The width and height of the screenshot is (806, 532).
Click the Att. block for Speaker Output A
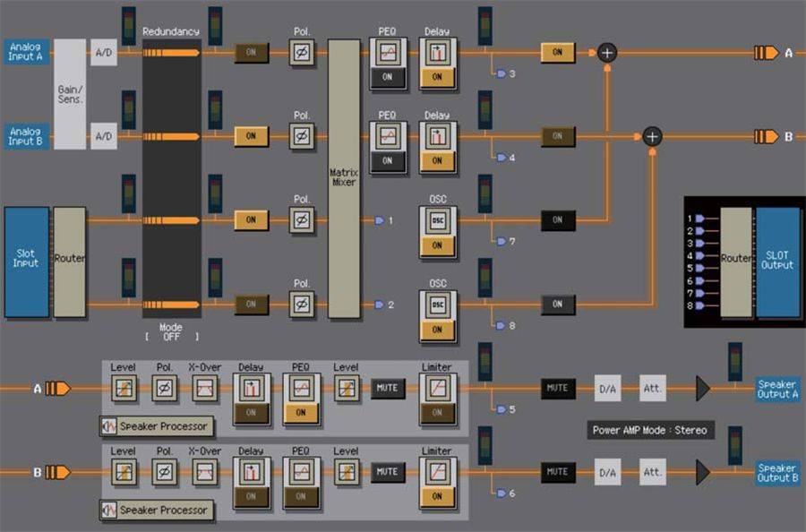coord(653,389)
